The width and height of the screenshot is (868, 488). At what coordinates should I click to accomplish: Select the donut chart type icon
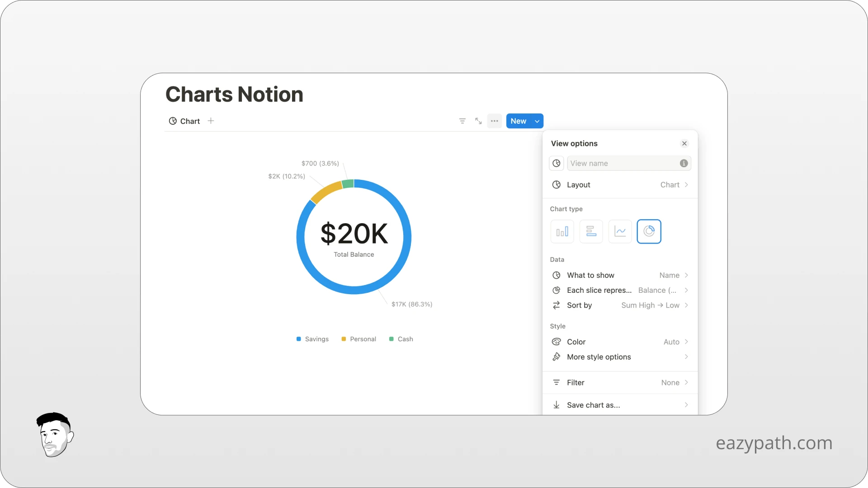(649, 231)
